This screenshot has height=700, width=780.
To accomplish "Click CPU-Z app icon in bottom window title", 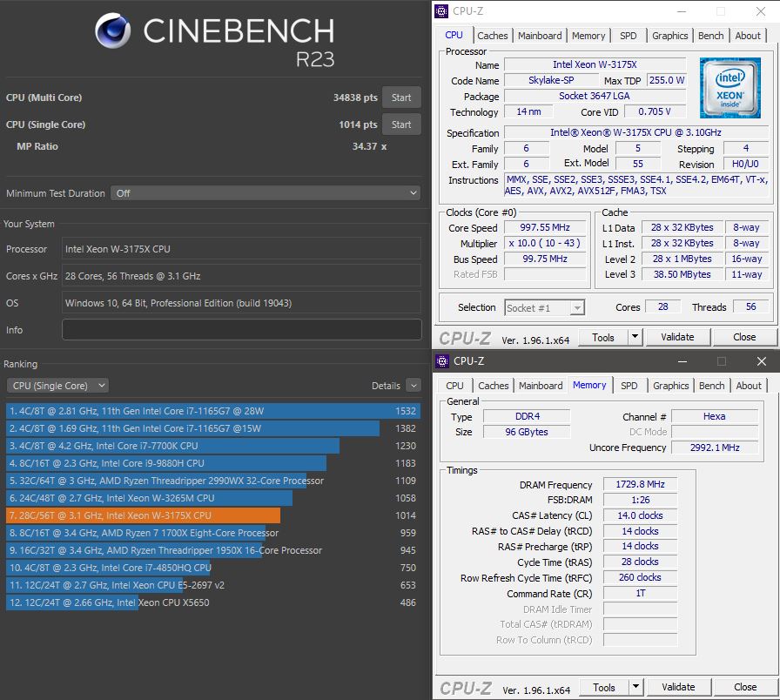I will tap(441, 361).
